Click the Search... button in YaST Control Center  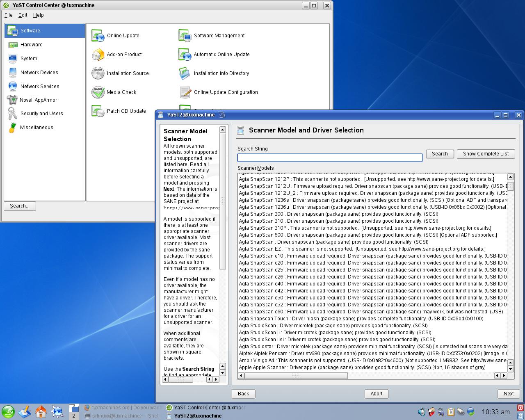point(20,206)
